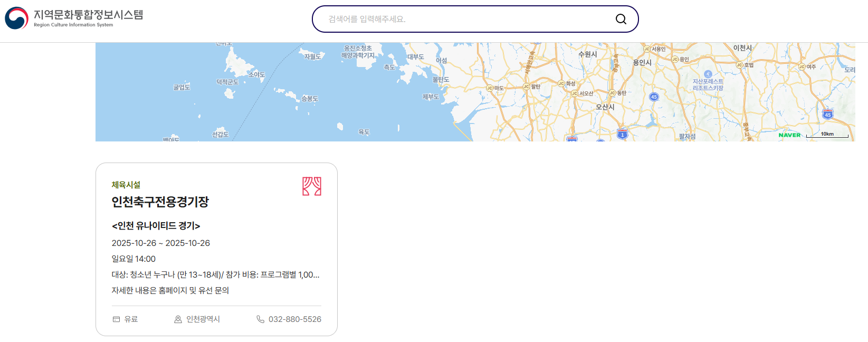Click the phone icon beside 032-880-5526
This screenshot has width=868, height=342.
[260, 319]
